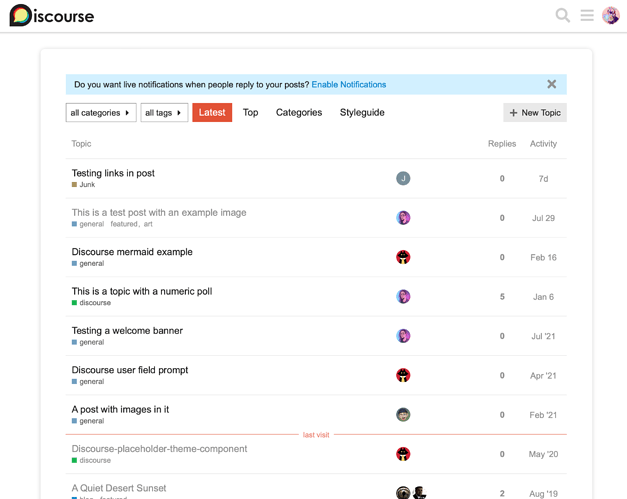Open the search magnifier icon
Viewport: 627px width, 499px height.
[x=562, y=16]
